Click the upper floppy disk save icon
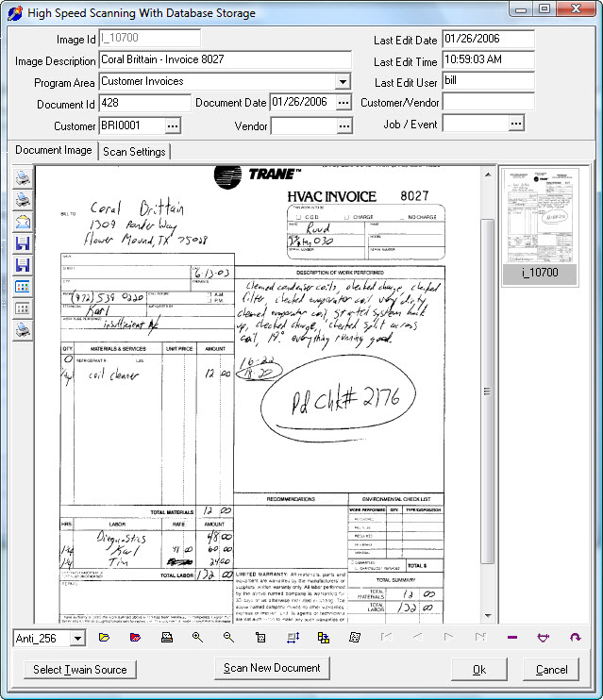This screenshot has height=700, width=603. tap(23, 242)
